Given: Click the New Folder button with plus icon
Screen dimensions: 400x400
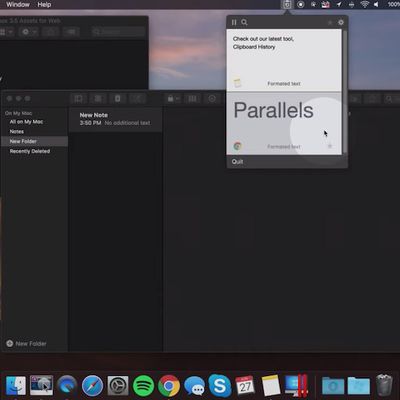Looking at the screenshot, I should coord(26,344).
